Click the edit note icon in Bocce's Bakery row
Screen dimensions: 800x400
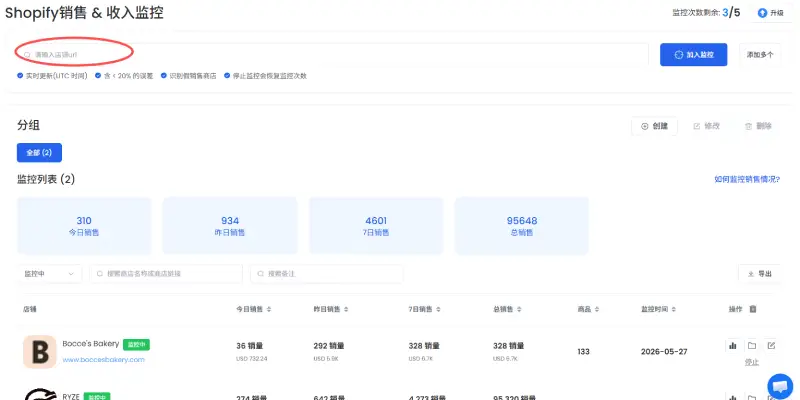coord(771,345)
